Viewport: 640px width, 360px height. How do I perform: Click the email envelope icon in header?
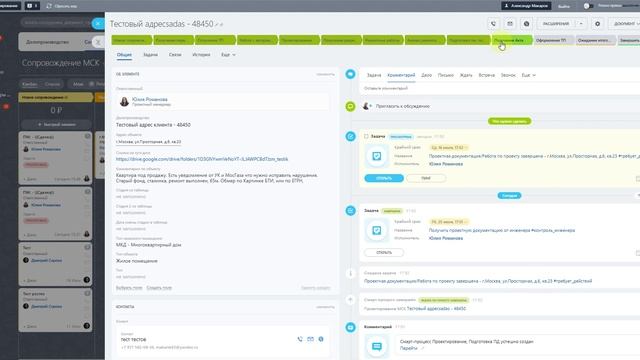(510, 24)
